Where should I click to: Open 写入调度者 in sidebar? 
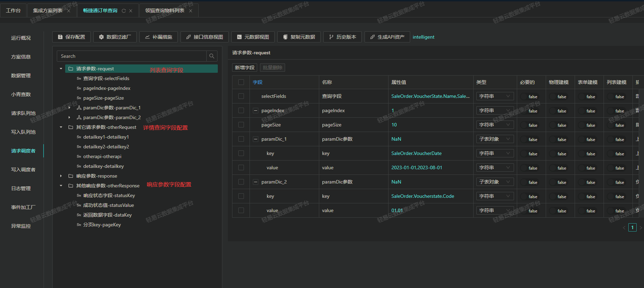point(23,170)
